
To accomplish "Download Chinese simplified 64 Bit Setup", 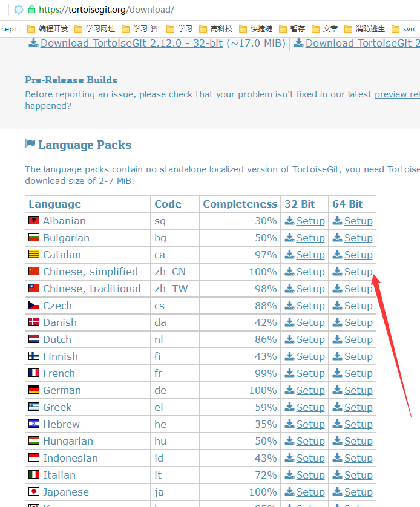I will (358, 272).
